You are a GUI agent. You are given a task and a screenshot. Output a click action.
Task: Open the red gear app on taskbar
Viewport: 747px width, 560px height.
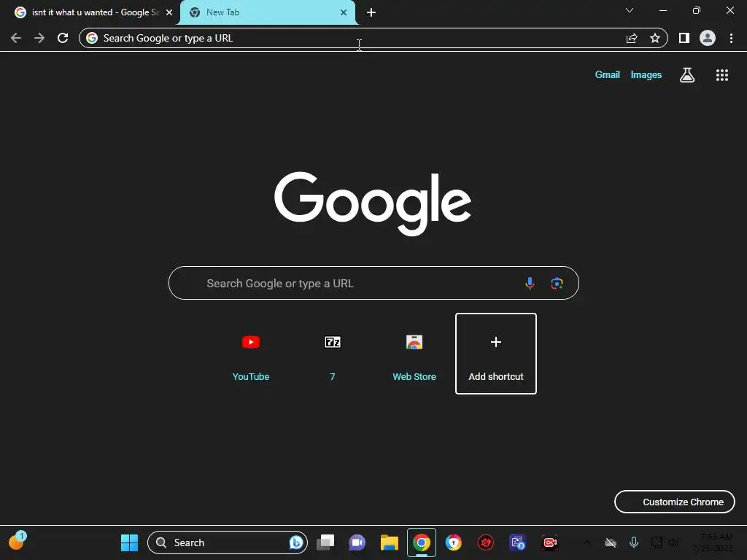485,542
